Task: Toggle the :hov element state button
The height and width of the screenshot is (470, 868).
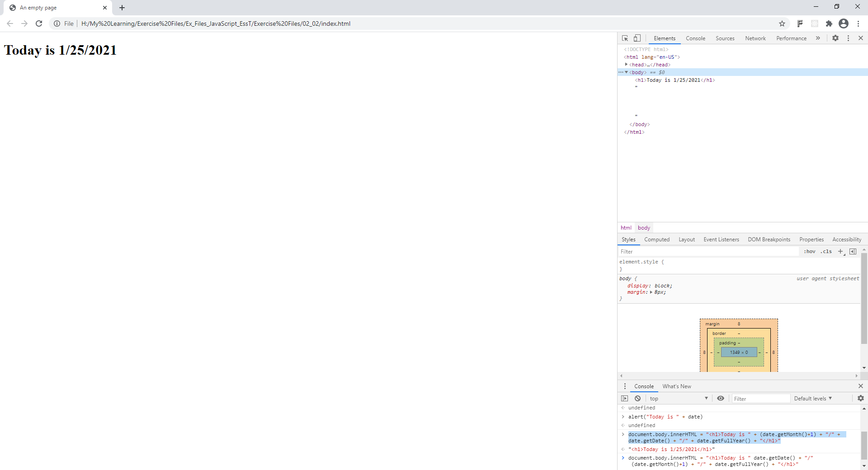Action: click(810, 252)
